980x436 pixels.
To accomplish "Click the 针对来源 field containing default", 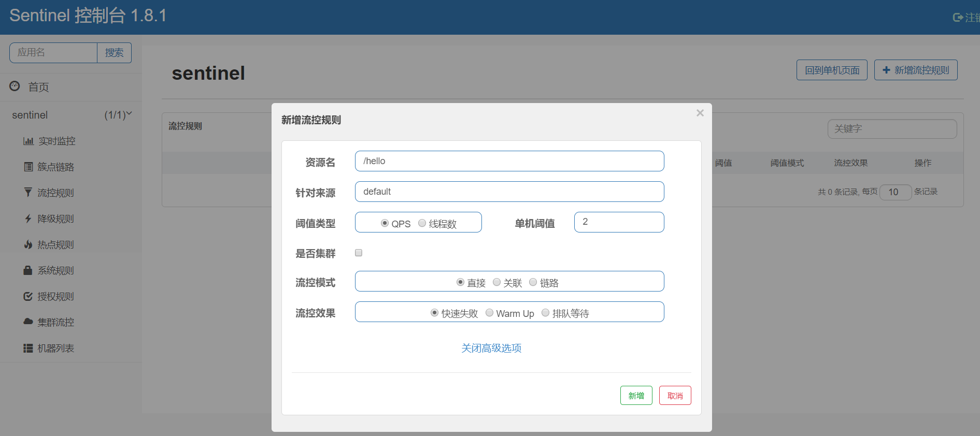I will (509, 192).
